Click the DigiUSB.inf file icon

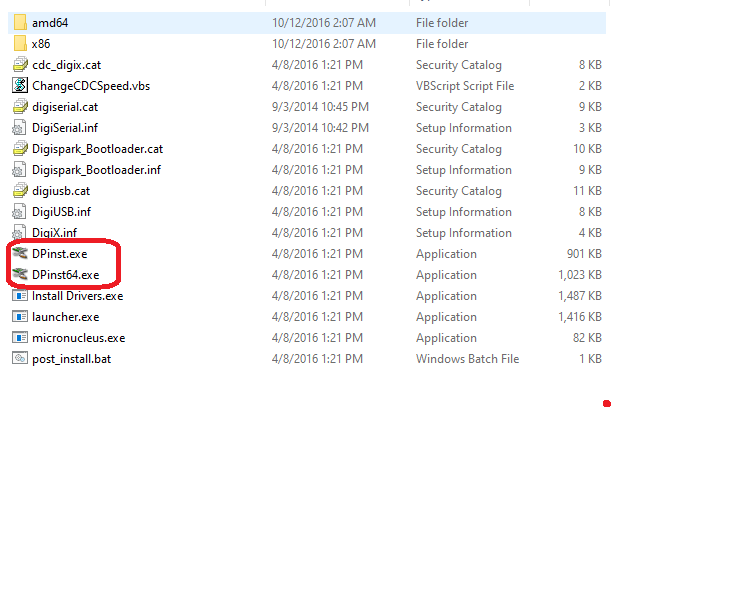click(x=19, y=211)
